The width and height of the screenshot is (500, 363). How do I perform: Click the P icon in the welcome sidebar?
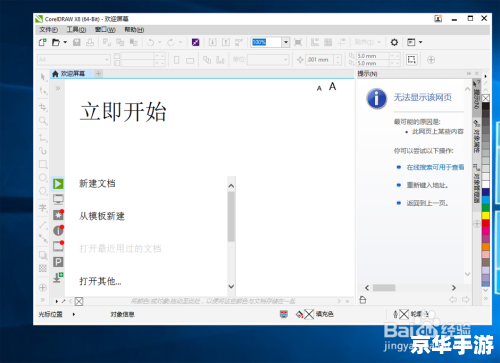tap(58, 262)
